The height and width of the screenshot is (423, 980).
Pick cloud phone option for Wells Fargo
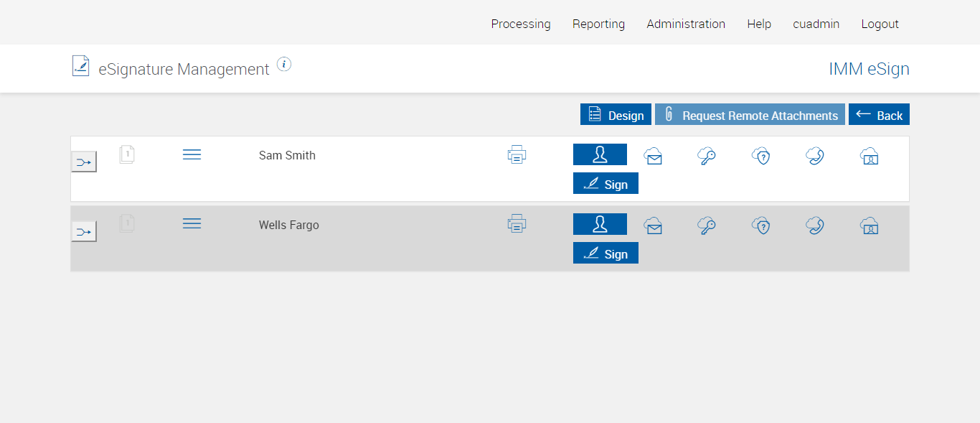(x=814, y=226)
